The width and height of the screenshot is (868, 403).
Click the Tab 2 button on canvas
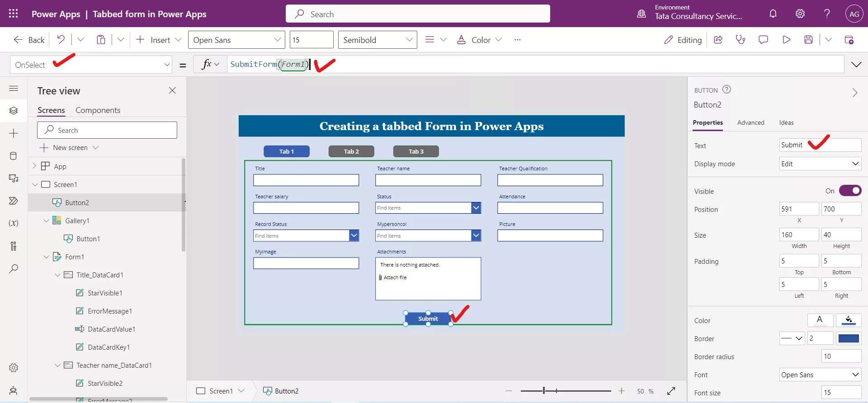coord(351,151)
